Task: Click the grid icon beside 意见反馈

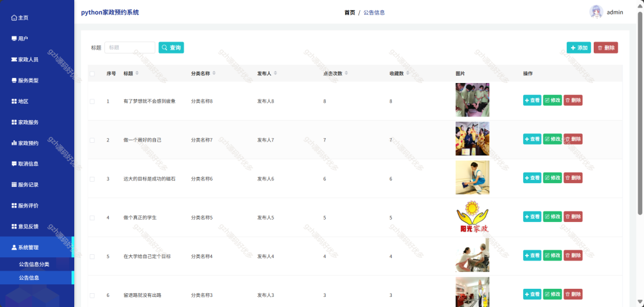Action: point(14,226)
